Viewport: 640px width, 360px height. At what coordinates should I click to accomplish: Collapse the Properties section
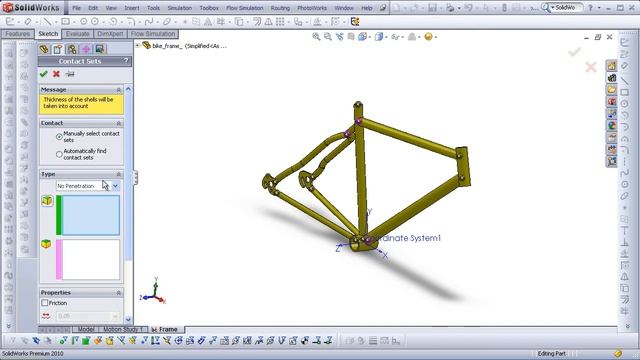119,293
